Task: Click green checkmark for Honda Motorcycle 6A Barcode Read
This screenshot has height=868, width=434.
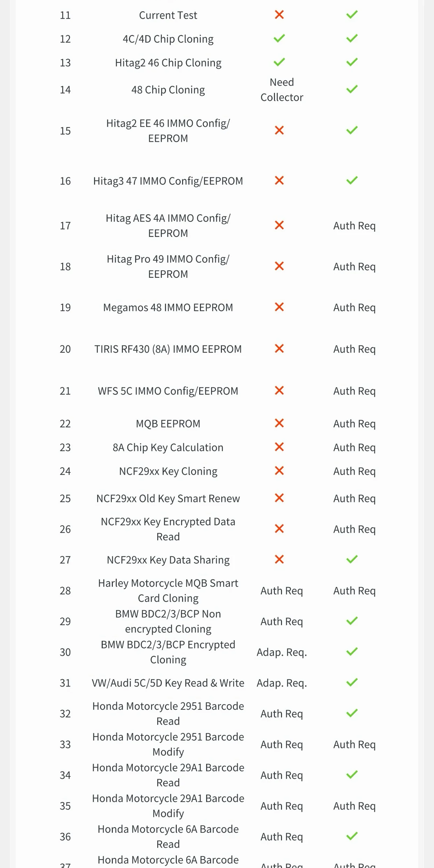Action: tap(352, 836)
